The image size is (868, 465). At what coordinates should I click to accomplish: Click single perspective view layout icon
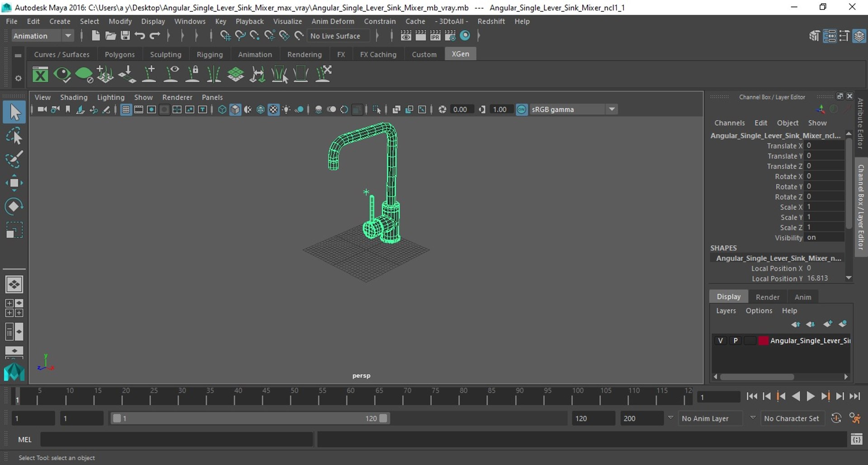click(x=14, y=285)
